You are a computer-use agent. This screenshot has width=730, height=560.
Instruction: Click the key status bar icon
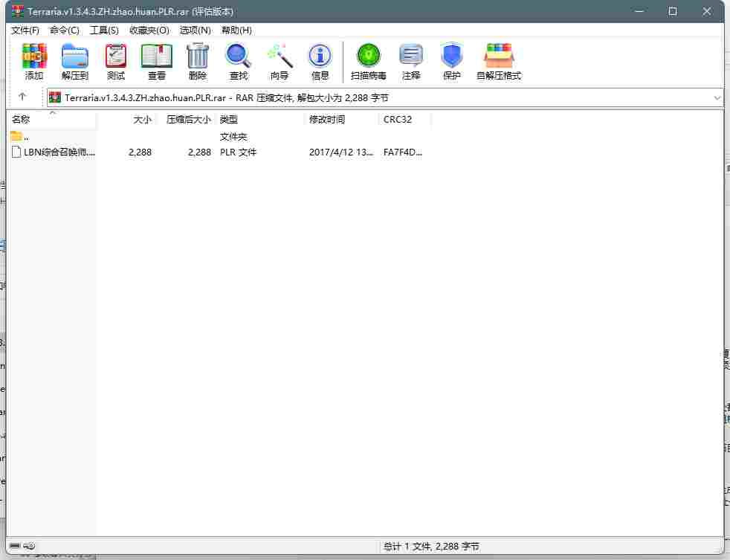point(29,546)
